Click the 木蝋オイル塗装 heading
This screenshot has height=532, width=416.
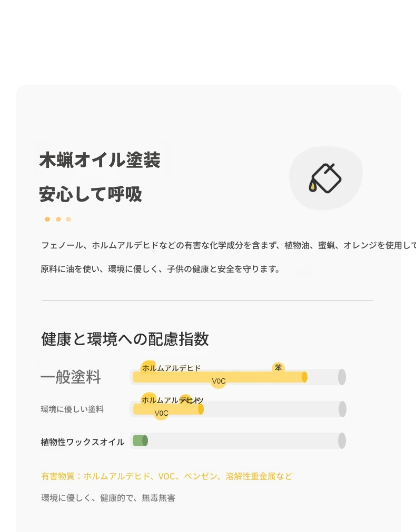pos(100,160)
